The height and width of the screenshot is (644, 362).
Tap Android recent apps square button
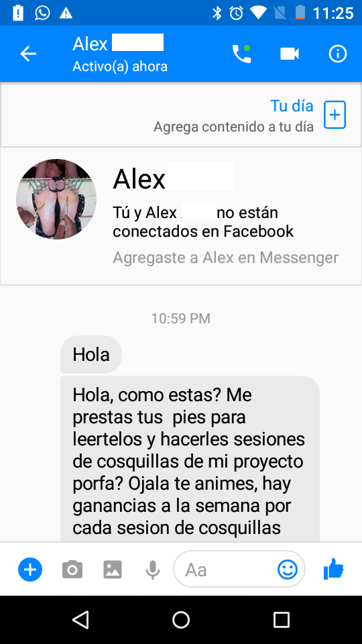point(282,619)
